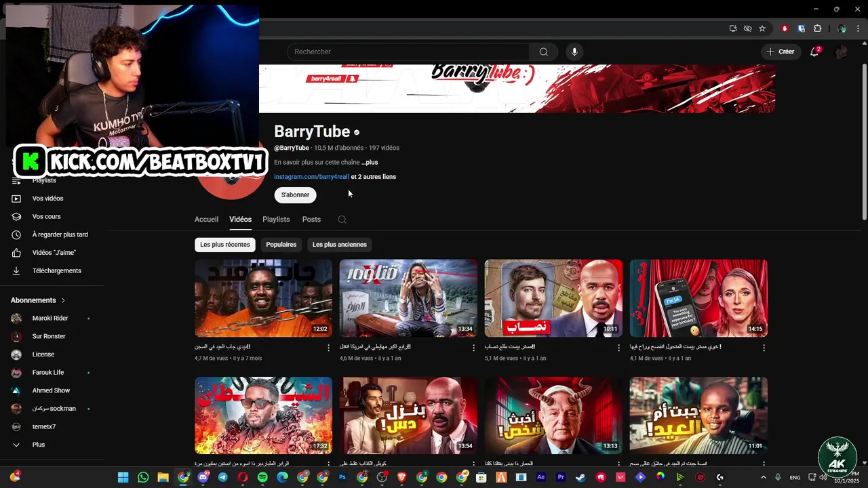Open Ahmed Show subscription
Image resolution: width=868 pixels, height=488 pixels.
[x=51, y=390]
